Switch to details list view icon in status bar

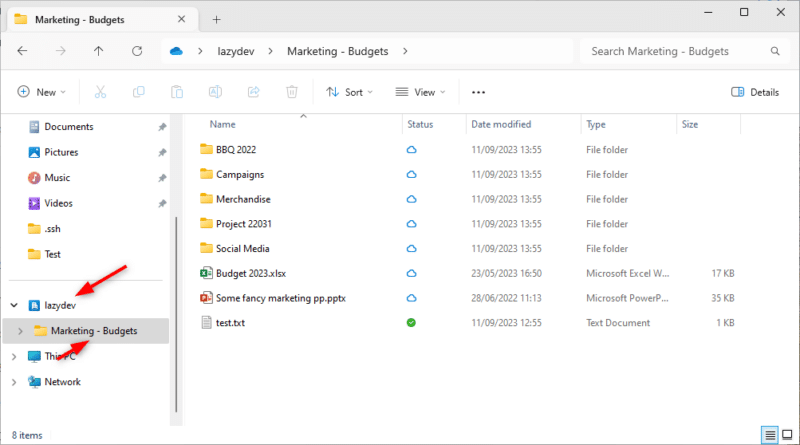click(x=769, y=435)
